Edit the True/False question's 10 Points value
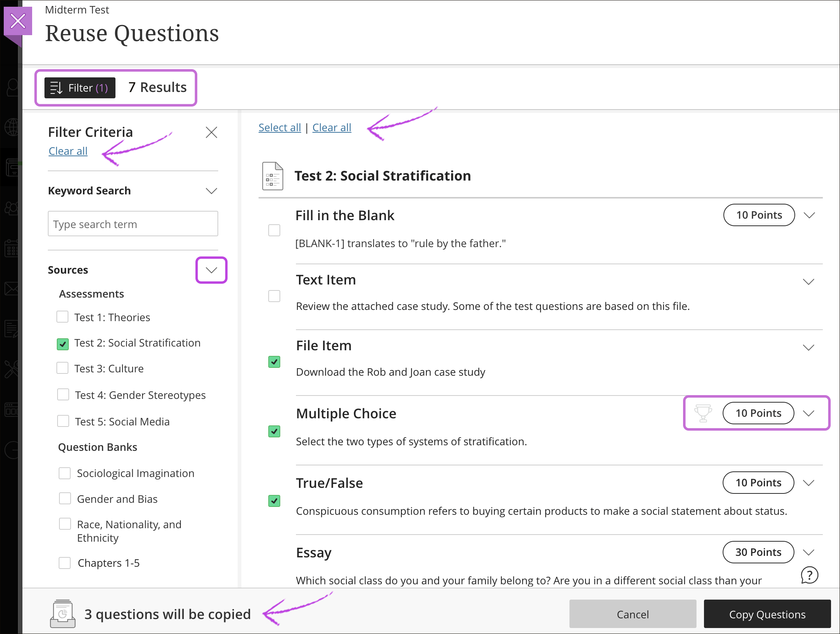 [759, 483]
